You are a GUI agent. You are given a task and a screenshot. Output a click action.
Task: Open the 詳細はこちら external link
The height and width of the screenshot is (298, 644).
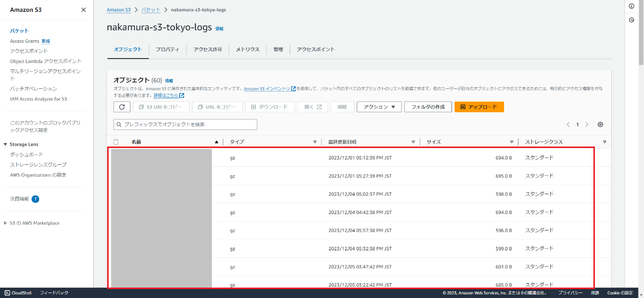(x=169, y=95)
